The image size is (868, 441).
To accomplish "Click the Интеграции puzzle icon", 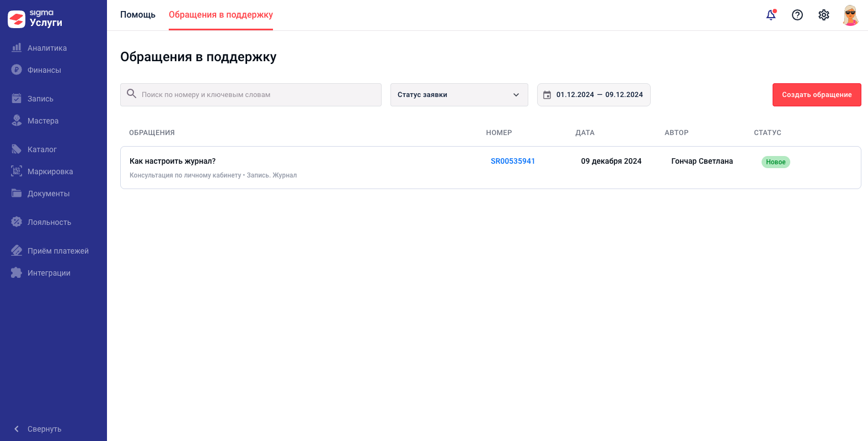I will [x=17, y=272].
